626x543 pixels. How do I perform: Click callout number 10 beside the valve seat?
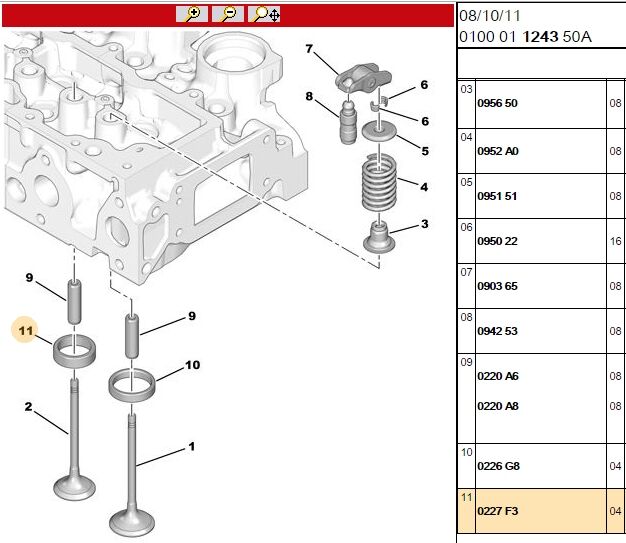point(193,367)
